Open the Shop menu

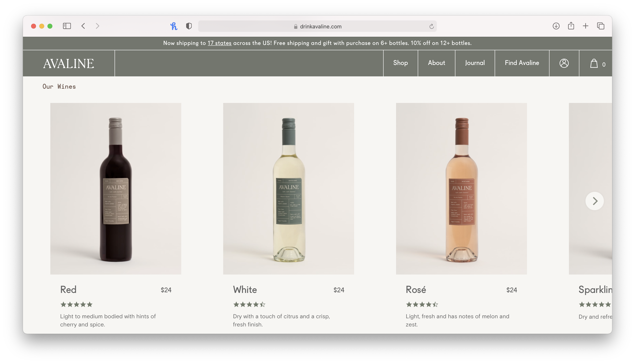(x=400, y=63)
